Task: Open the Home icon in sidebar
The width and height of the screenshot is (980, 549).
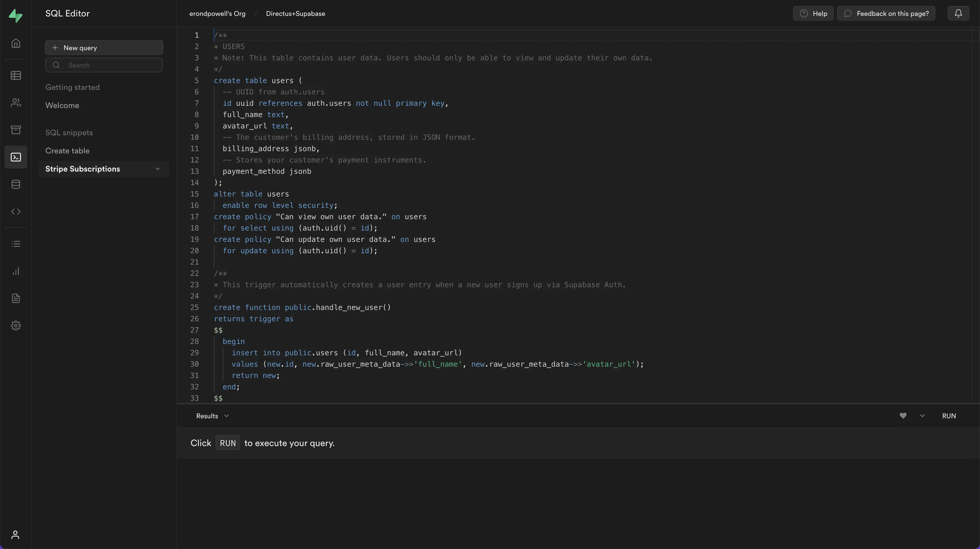Action: [x=16, y=43]
